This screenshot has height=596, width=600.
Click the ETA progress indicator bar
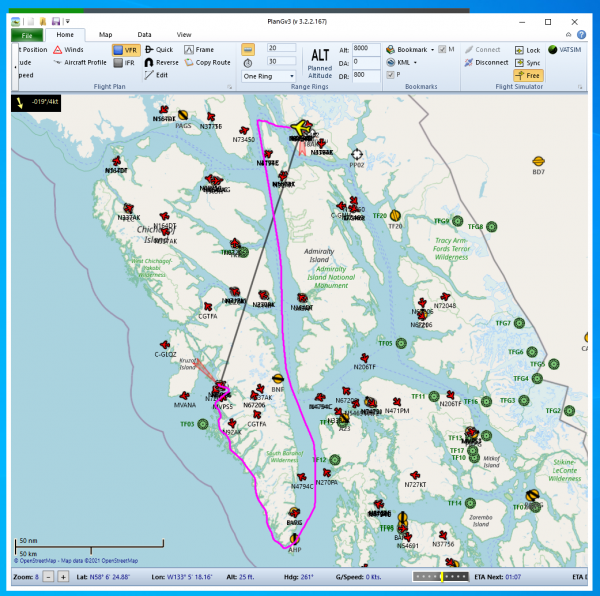click(441, 577)
